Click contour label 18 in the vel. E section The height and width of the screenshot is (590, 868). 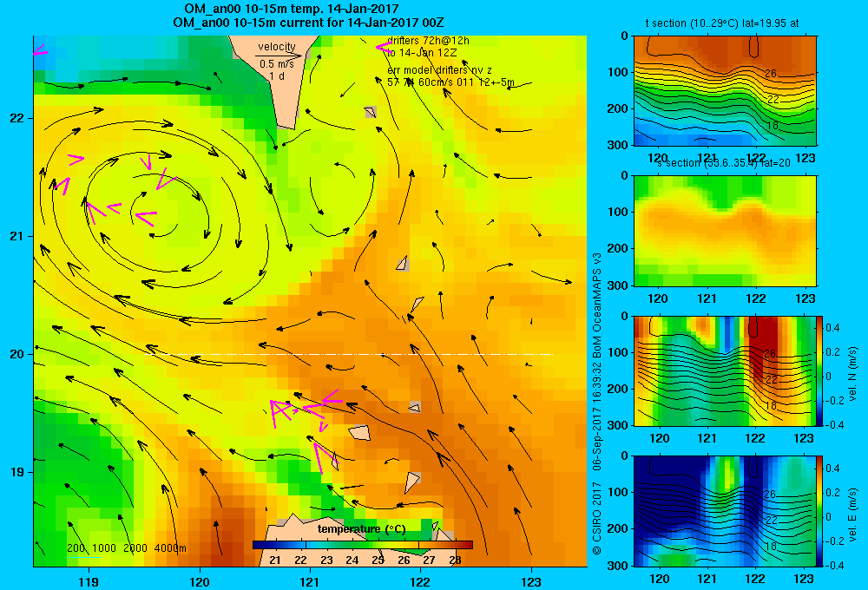[x=770, y=547]
